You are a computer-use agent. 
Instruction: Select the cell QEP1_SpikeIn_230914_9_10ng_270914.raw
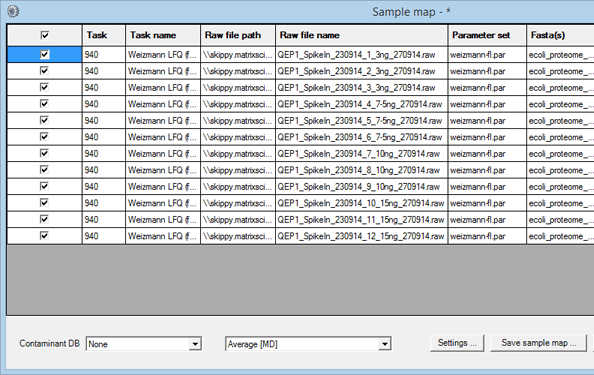361,186
